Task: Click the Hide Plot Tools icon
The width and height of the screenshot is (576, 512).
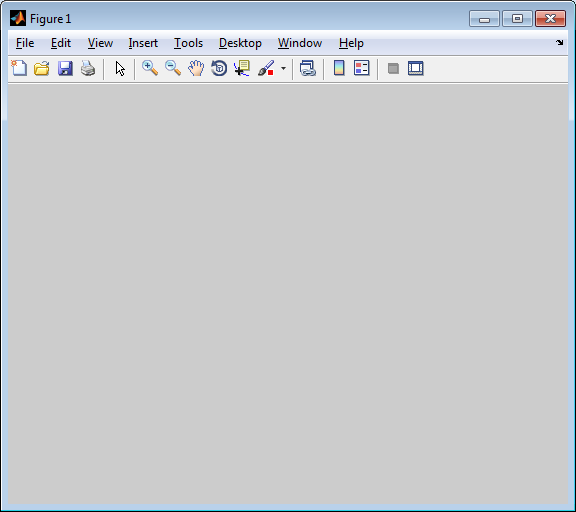Action: [393, 68]
